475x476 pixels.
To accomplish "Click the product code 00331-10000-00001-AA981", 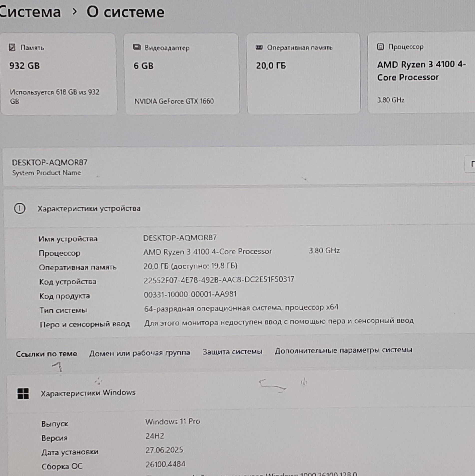I will 190,294.
